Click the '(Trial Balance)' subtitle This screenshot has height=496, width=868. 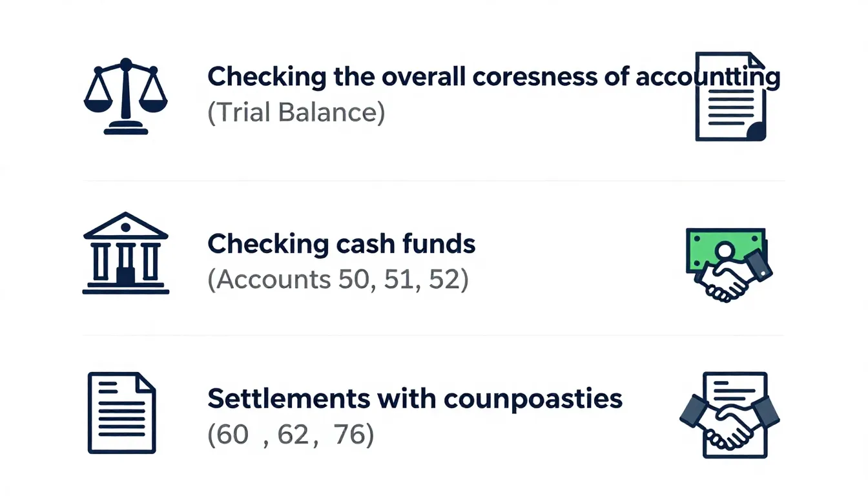tap(296, 113)
